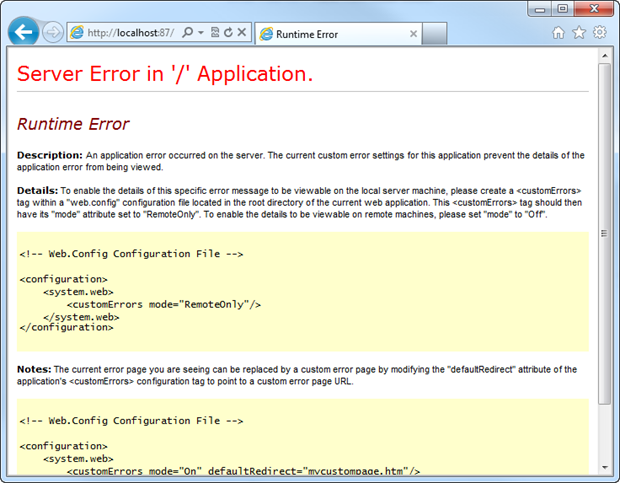The width and height of the screenshot is (620, 483).
Task: Refresh the page with the reload icon
Action: tap(228, 32)
